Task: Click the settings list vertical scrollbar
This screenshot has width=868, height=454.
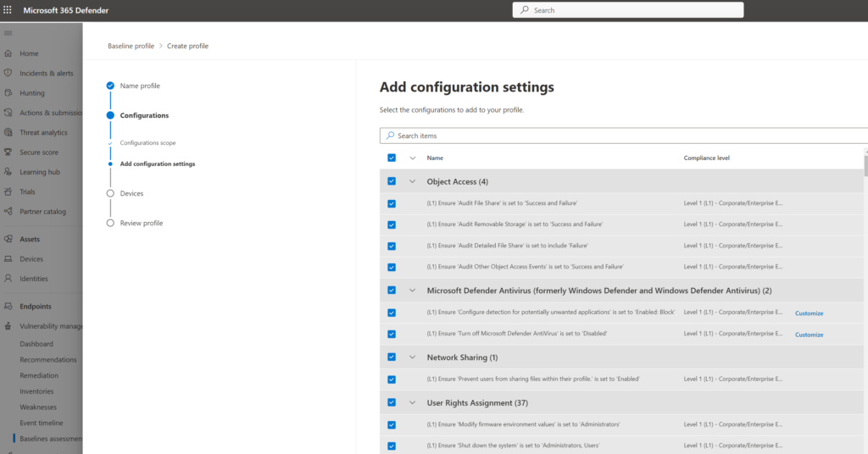Action: [865, 165]
